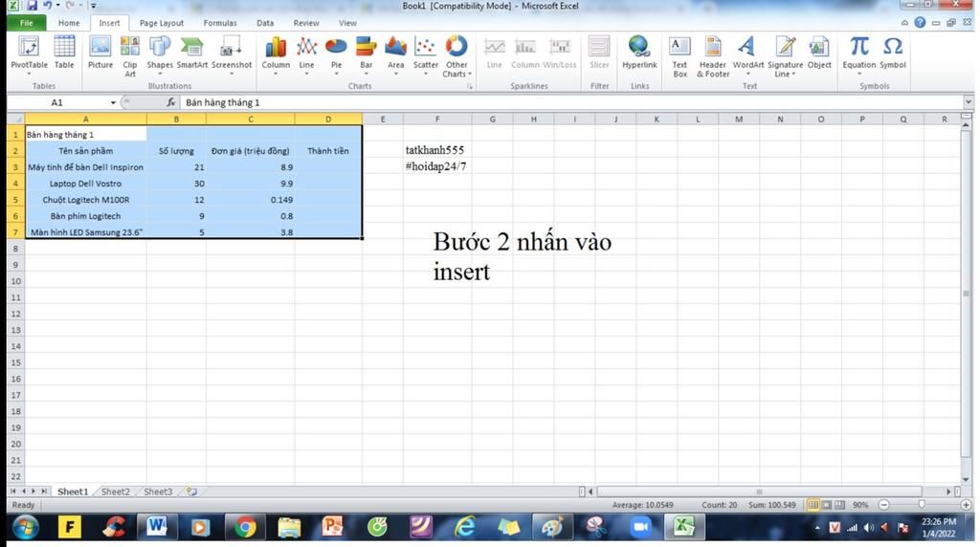Insert a Pie chart
Viewport: 980px width, 547px height.
pyautogui.click(x=336, y=55)
